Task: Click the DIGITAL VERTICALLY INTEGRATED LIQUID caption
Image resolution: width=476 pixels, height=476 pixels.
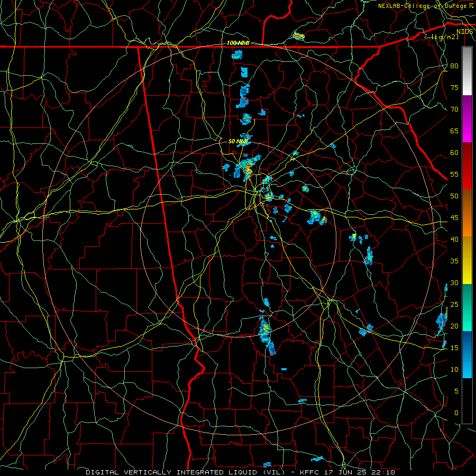Action: tap(172, 472)
